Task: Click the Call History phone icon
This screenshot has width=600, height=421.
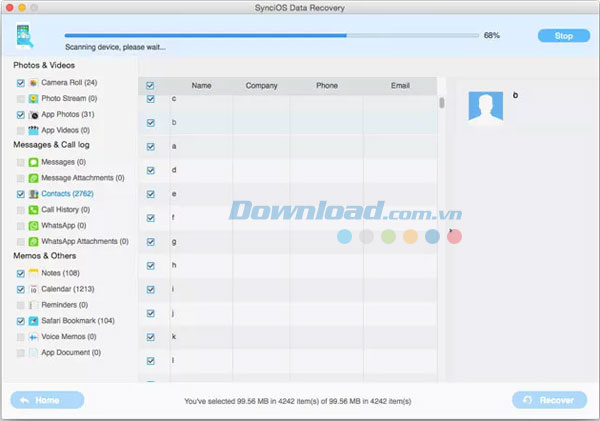Action: point(34,210)
